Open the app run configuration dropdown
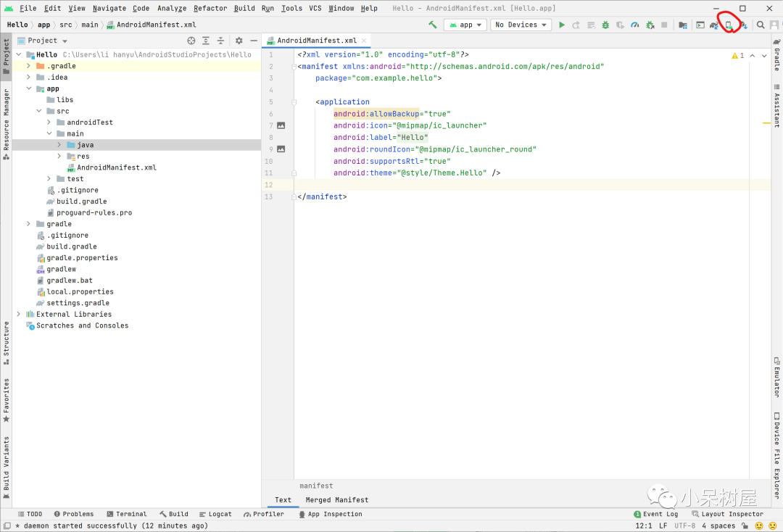Image resolution: width=783 pixels, height=532 pixels. click(x=465, y=25)
